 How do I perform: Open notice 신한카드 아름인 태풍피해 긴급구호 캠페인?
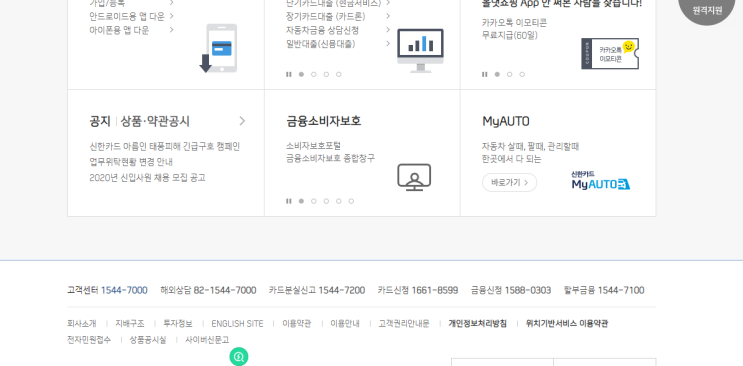click(164, 146)
